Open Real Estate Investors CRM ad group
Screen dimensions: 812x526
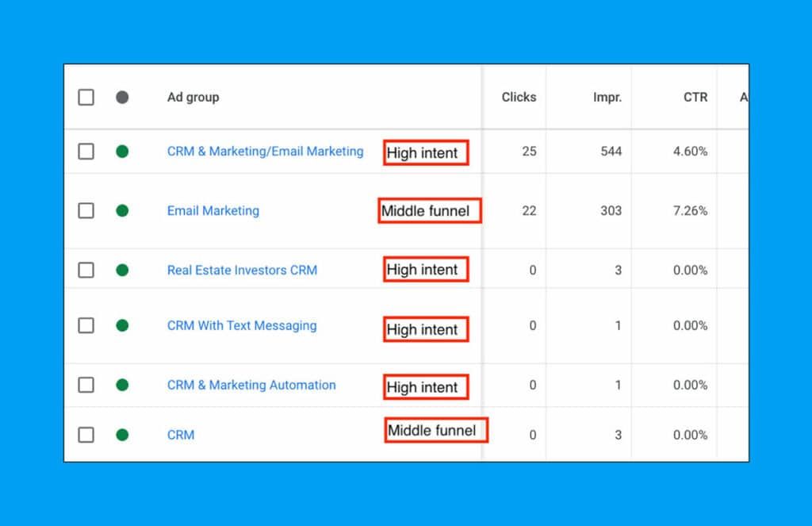click(x=242, y=270)
